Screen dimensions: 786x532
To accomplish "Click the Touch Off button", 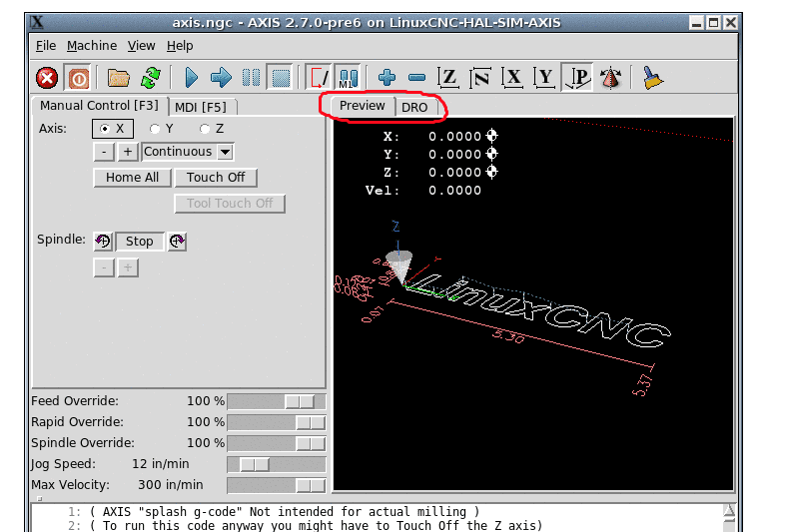I will tap(216, 178).
